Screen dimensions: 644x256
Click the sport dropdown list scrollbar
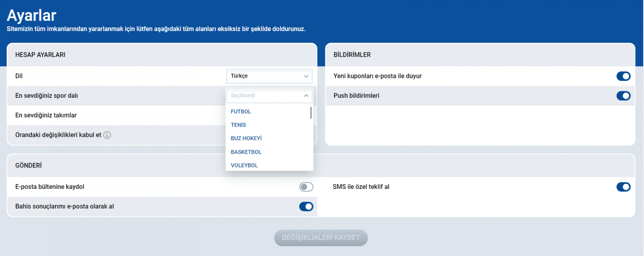pyautogui.click(x=311, y=113)
